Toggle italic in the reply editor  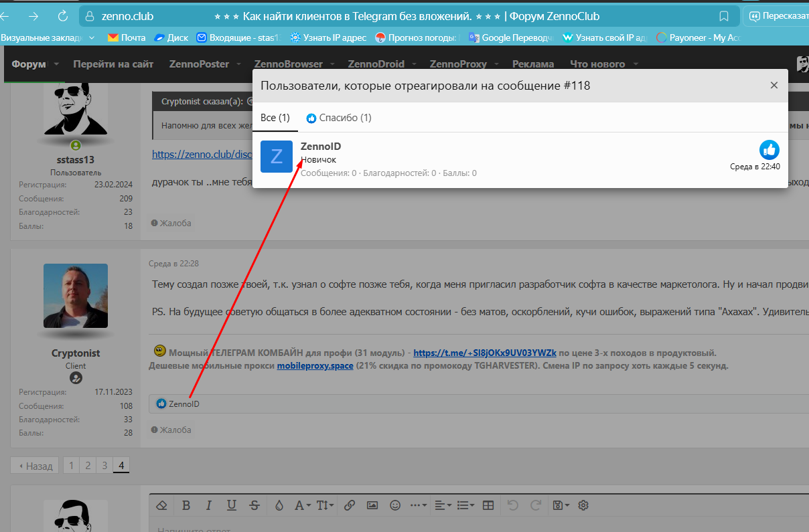(208, 505)
